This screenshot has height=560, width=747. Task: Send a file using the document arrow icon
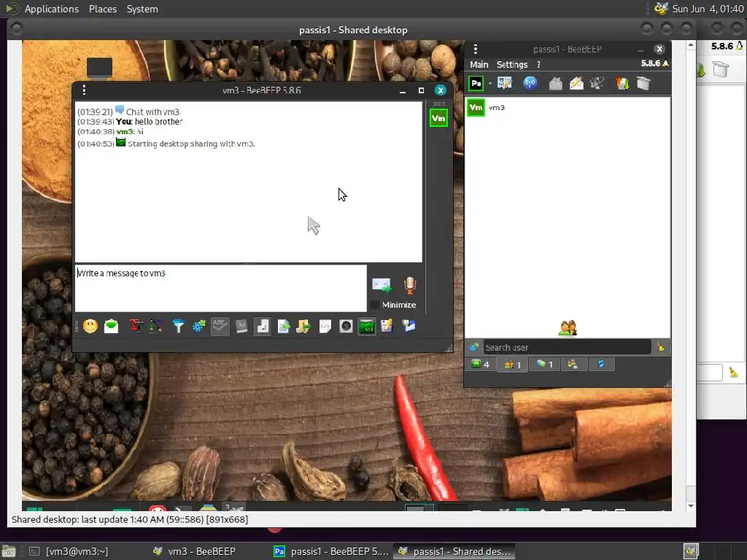(x=284, y=326)
